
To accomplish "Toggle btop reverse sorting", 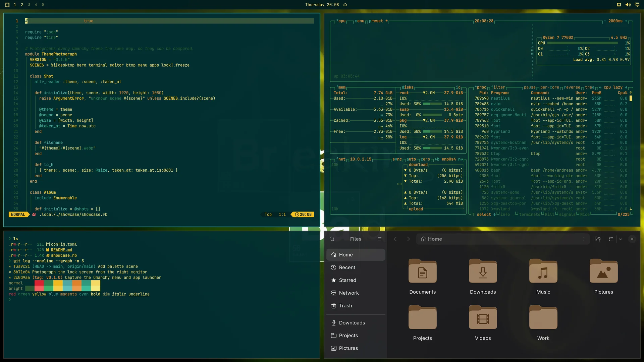I will [x=572, y=87].
